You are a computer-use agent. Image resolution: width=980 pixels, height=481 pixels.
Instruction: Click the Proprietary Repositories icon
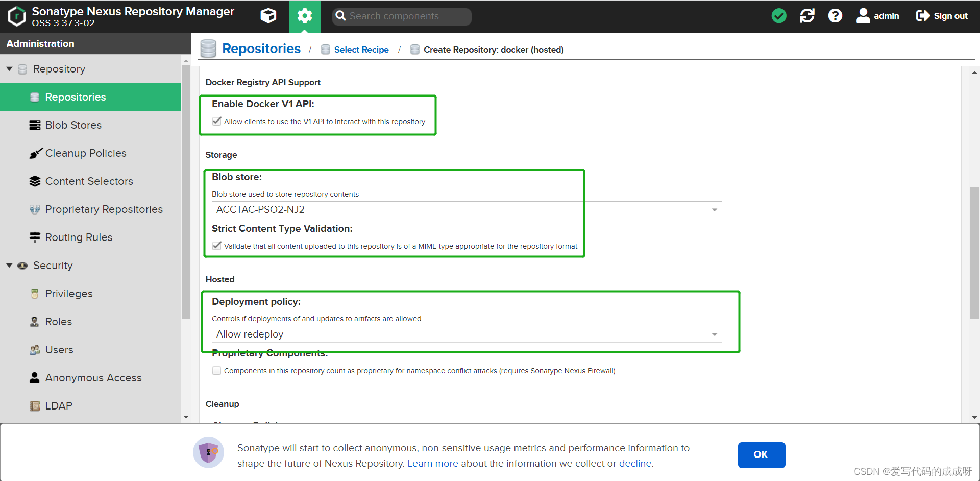point(35,209)
